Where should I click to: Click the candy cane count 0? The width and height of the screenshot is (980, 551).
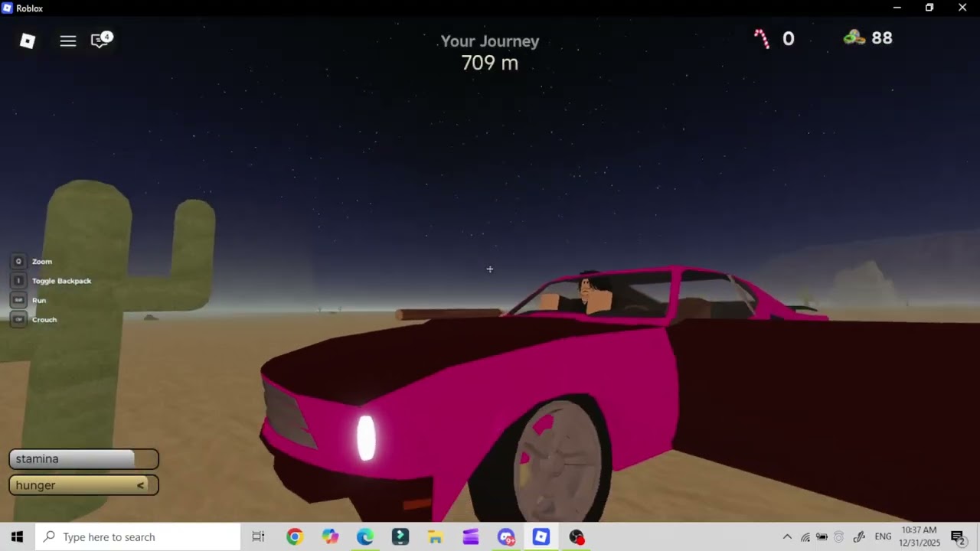788,38
